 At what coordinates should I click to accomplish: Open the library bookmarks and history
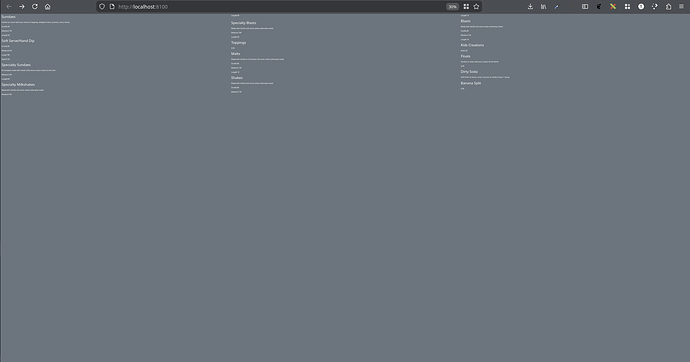pos(543,7)
